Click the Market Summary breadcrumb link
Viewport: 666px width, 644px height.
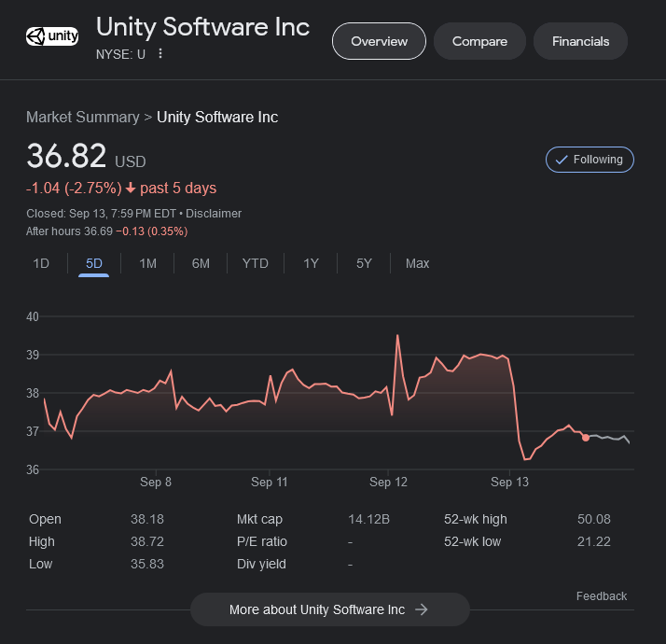coord(82,117)
